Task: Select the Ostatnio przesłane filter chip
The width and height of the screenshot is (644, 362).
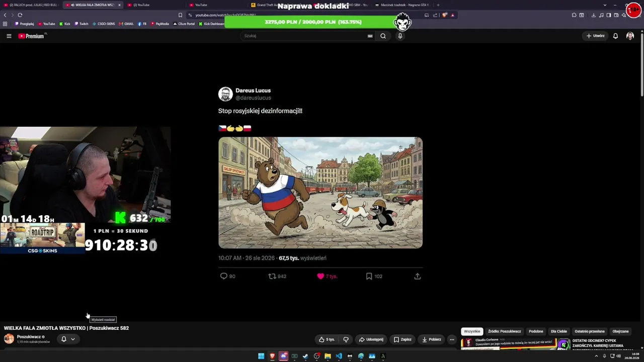Action: [x=590, y=331]
